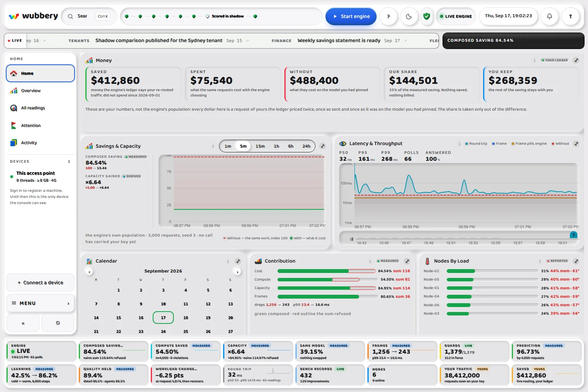Collapse the sidebar with the double-chevron button
The image size is (588, 392).
coord(23,323)
